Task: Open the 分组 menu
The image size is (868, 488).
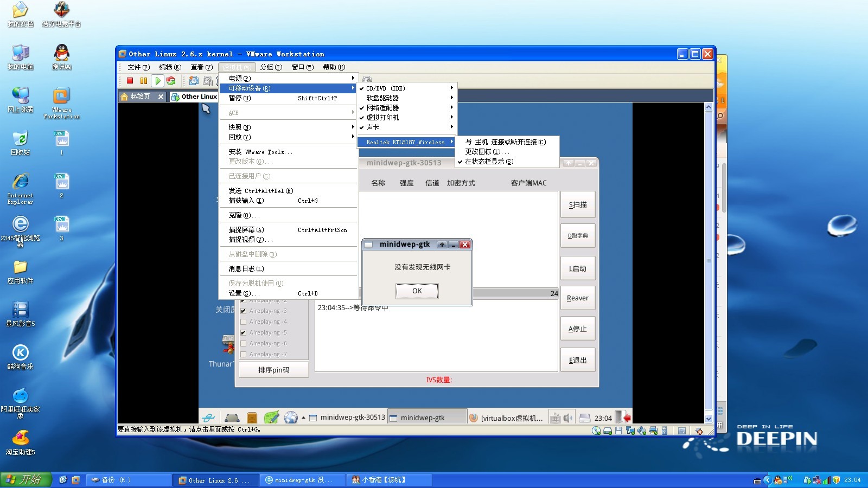Action: (271, 67)
